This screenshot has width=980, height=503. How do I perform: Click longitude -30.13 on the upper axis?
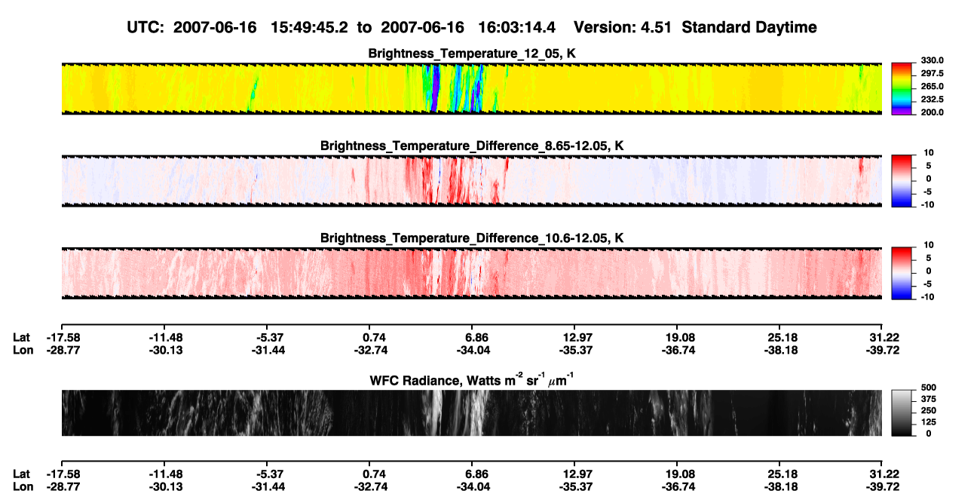point(164,350)
